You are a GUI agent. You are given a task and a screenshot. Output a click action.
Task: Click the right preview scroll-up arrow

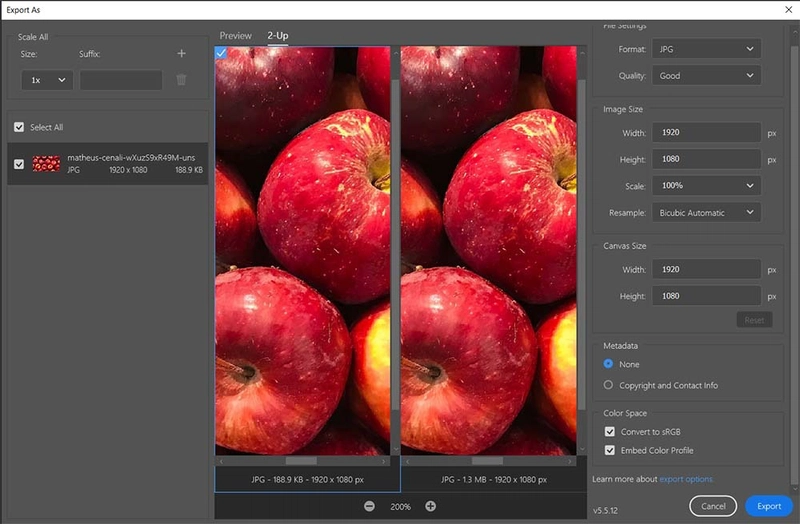[582, 53]
